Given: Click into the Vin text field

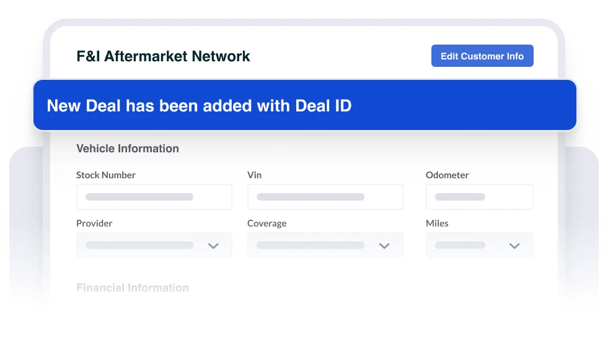Looking at the screenshot, I should pos(325,197).
